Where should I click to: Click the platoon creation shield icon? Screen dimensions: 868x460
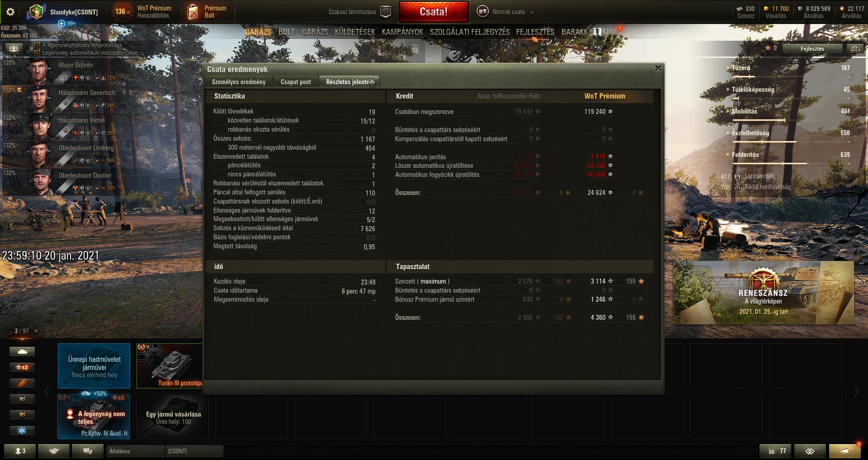pyautogui.click(x=385, y=12)
